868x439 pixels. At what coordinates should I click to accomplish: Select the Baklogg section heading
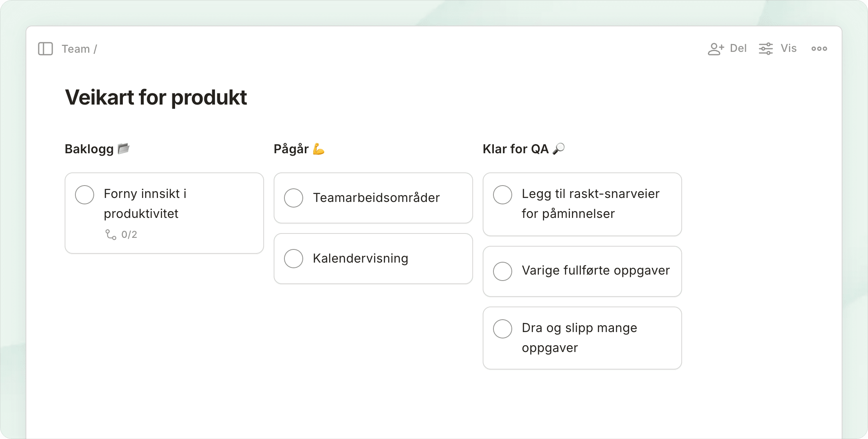(x=89, y=149)
